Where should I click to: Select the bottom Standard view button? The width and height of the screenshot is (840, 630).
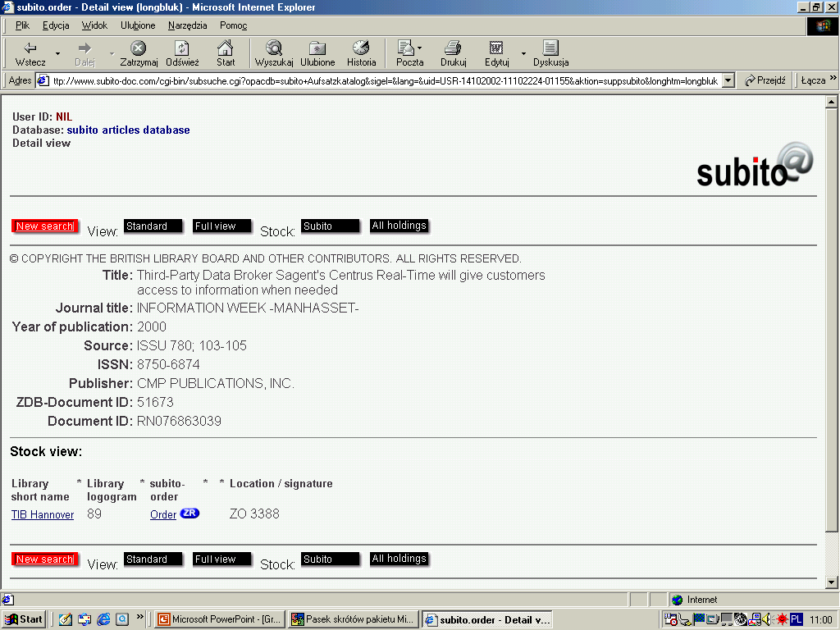(x=153, y=559)
